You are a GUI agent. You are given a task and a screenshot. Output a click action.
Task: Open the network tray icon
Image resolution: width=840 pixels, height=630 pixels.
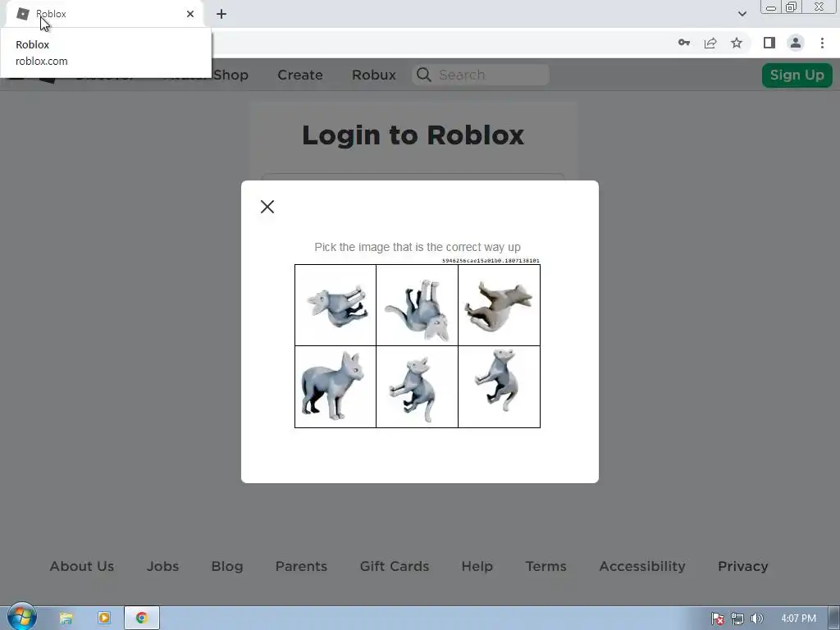tap(737, 619)
